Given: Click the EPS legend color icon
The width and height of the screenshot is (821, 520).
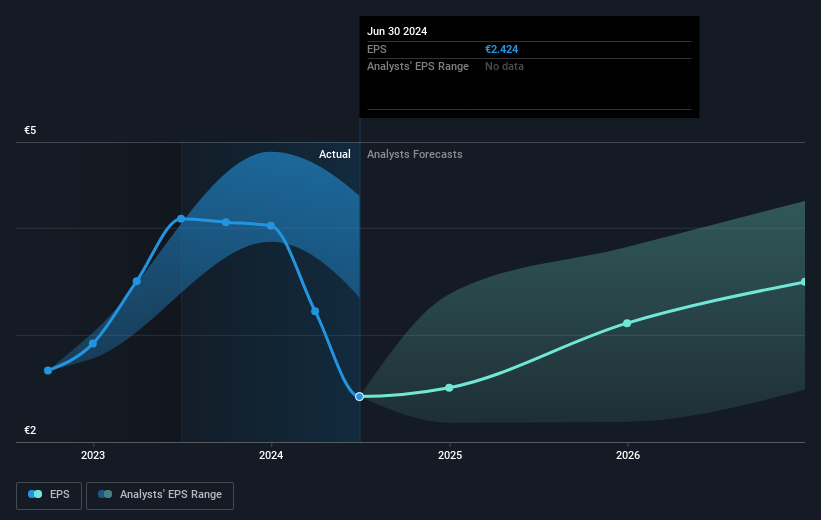Looking at the screenshot, I should tap(35, 494).
